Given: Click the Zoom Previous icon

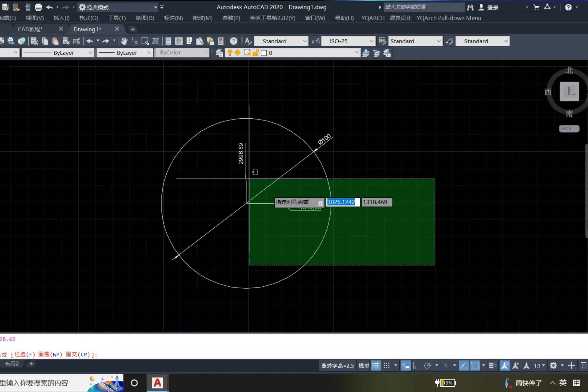Looking at the screenshot, I should click(x=156, y=41).
